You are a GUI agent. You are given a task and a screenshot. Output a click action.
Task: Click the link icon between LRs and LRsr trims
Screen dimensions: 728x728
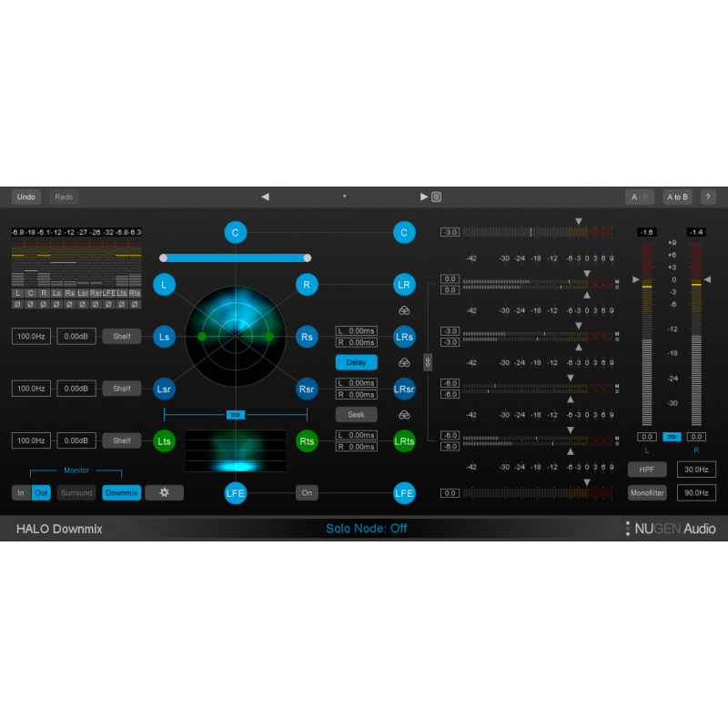428,362
